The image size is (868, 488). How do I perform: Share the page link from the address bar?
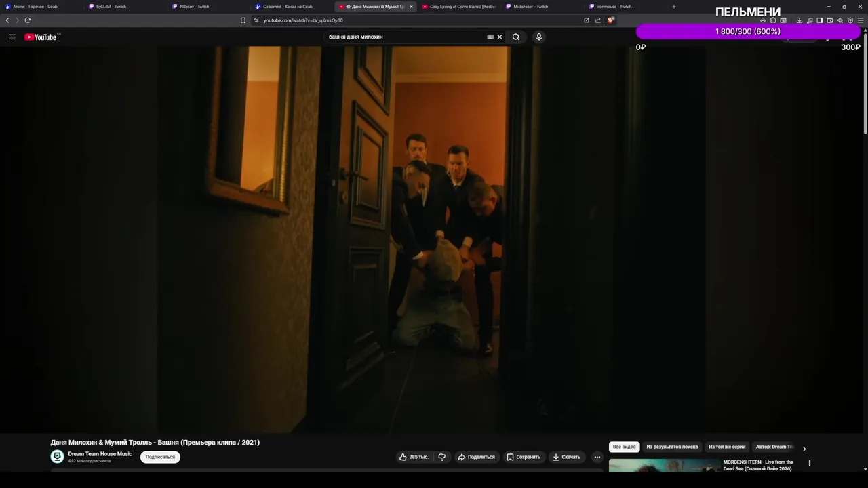tap(598, 20)
